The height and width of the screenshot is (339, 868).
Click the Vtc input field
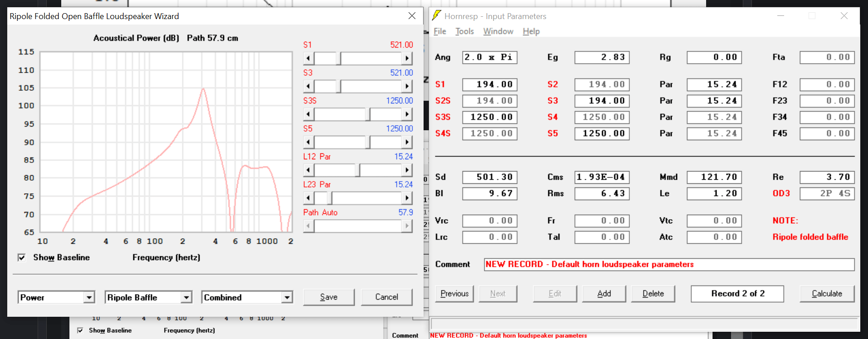(714, 221)
